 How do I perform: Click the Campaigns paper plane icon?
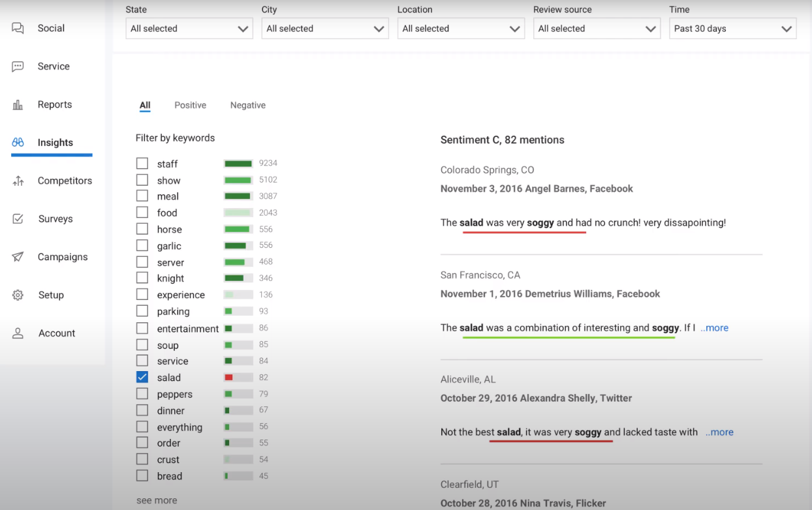coord(18,257)
